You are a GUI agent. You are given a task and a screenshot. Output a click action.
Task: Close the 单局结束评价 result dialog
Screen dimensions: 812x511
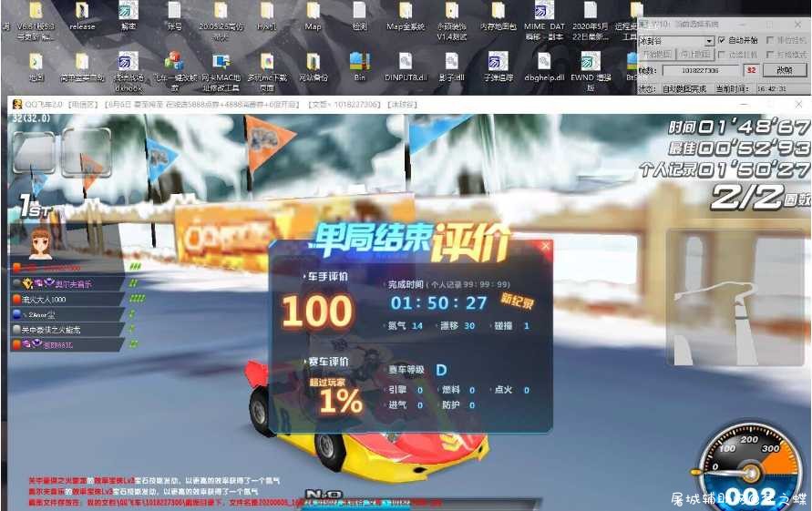click(x=546, y=247)
